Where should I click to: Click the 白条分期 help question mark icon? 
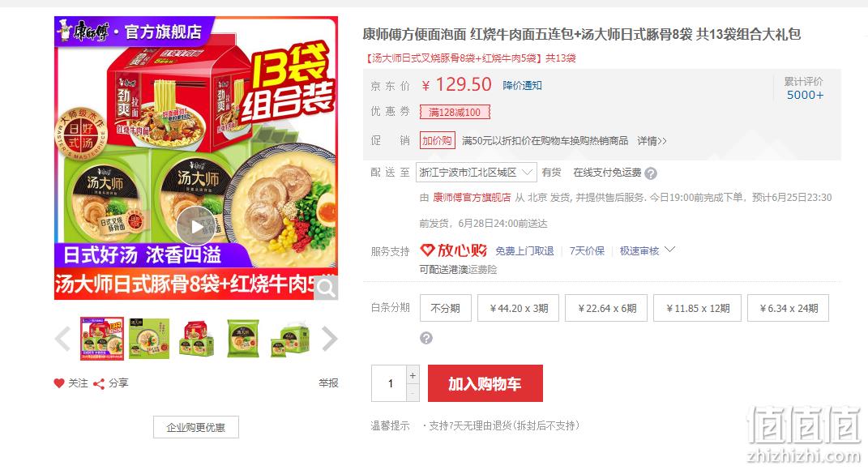426,338
